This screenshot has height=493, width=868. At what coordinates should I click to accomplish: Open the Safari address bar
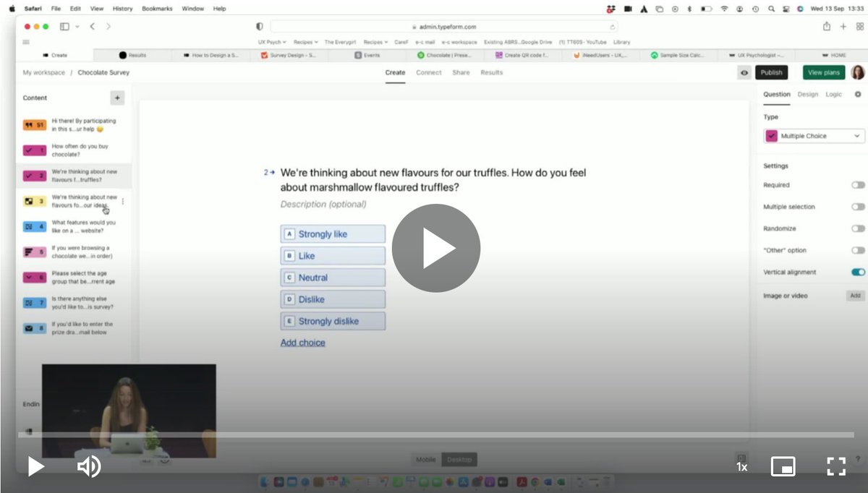pyautogui.click(x=445, y=26)
